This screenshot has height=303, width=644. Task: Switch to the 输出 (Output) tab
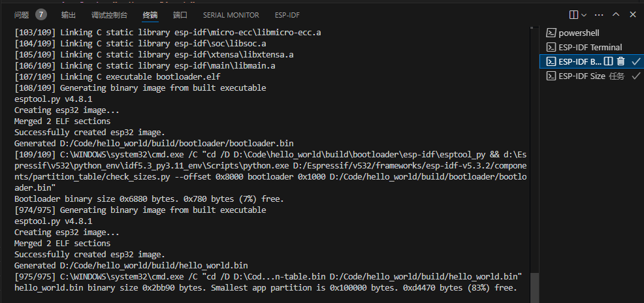click(68, 15)
